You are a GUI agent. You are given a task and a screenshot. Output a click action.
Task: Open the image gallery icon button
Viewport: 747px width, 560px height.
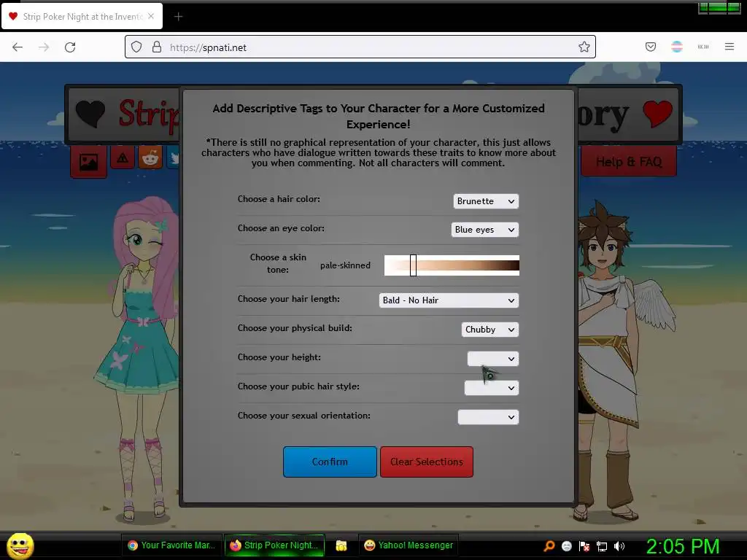click(88, 162)
